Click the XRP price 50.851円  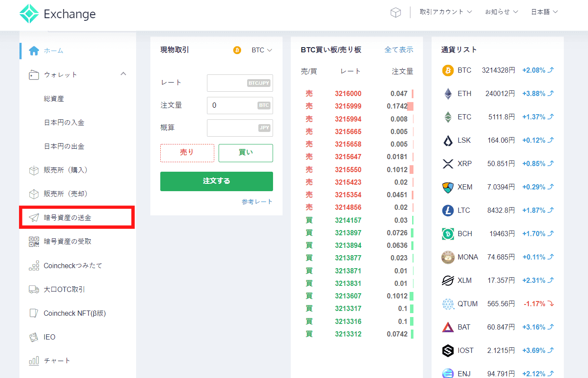501,163
